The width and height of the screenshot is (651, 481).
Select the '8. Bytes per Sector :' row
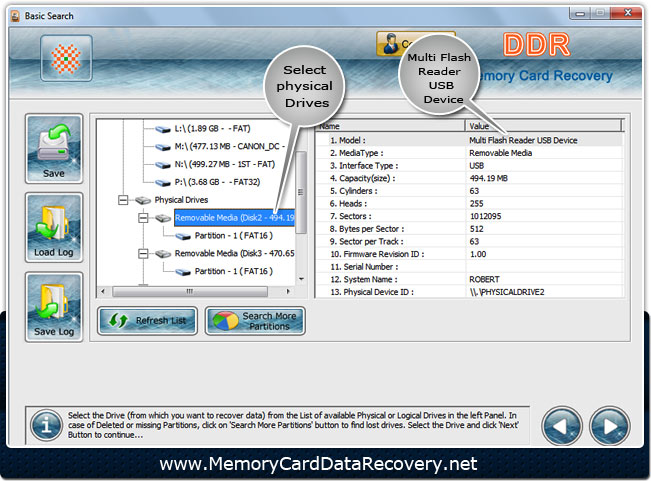click(x=469, y=229)
